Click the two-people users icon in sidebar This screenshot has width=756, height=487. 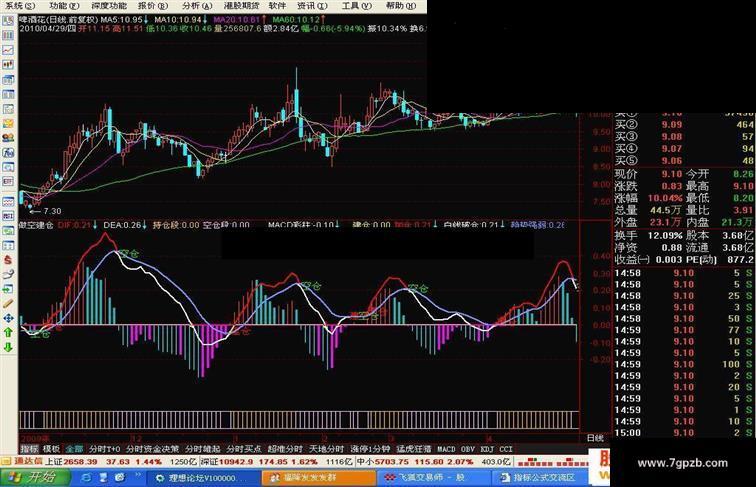click(8, 138)
